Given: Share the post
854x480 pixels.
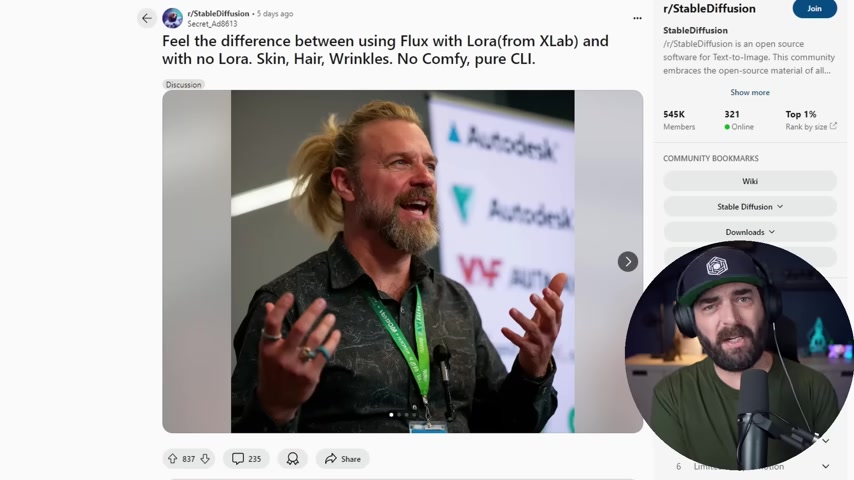Looking at the screenshot, I should click(343, 459).
